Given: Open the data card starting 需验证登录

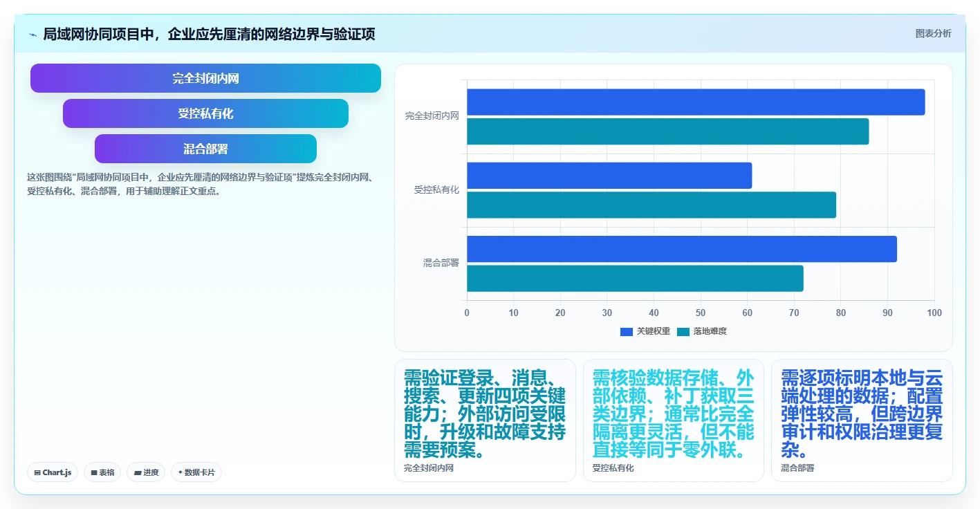Looking at the screenshot, I should (x=485, y=420).
